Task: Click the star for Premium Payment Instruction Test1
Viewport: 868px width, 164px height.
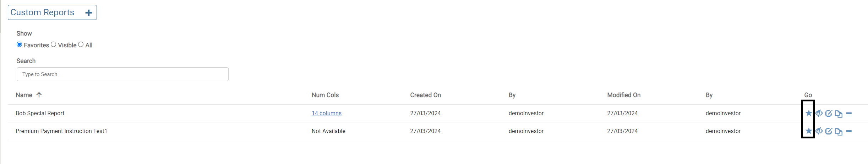Action: click(x=808, y=131)
